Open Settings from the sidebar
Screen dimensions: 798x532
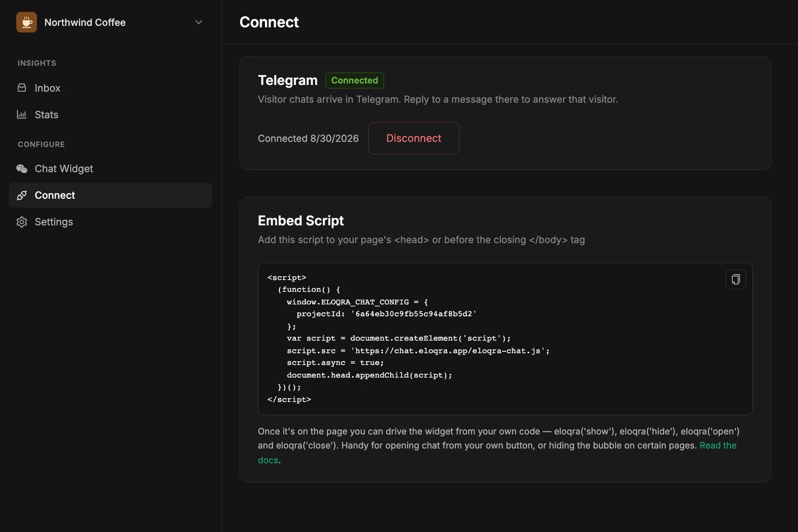tap(110, 222)
